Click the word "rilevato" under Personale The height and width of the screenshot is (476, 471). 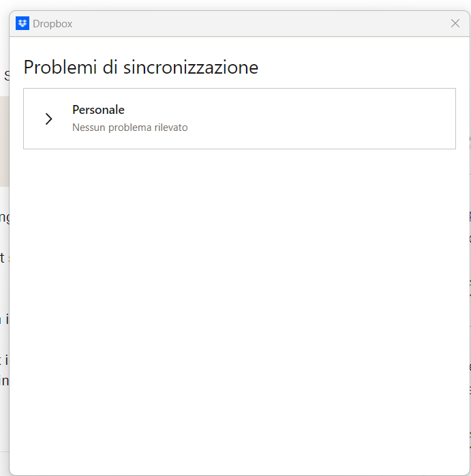(170, 128)
